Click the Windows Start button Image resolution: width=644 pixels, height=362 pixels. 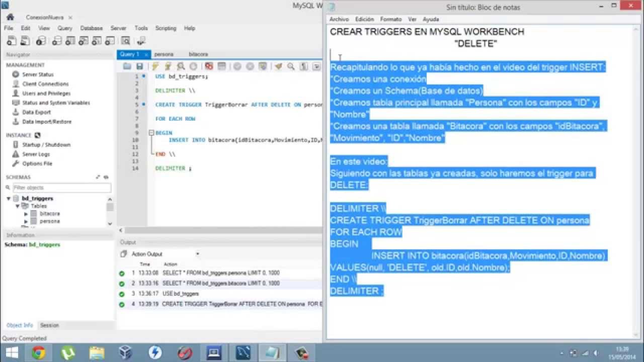click(12, 352)
